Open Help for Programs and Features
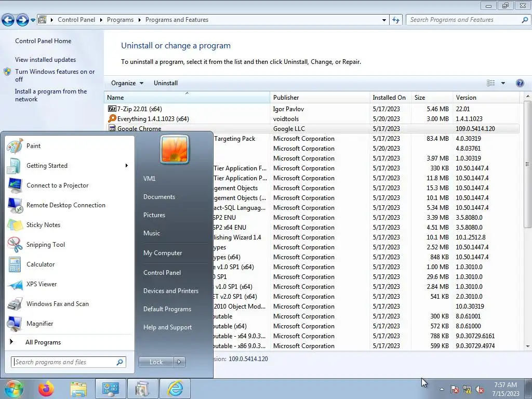Screen dimensions: 532x399 (520, 83)
